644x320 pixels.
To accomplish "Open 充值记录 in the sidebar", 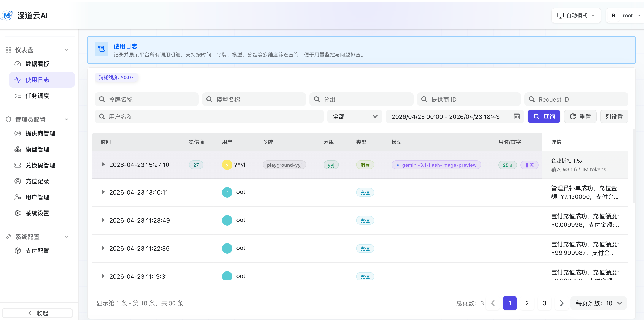I will pyautogui.click(x=42, y=181).
